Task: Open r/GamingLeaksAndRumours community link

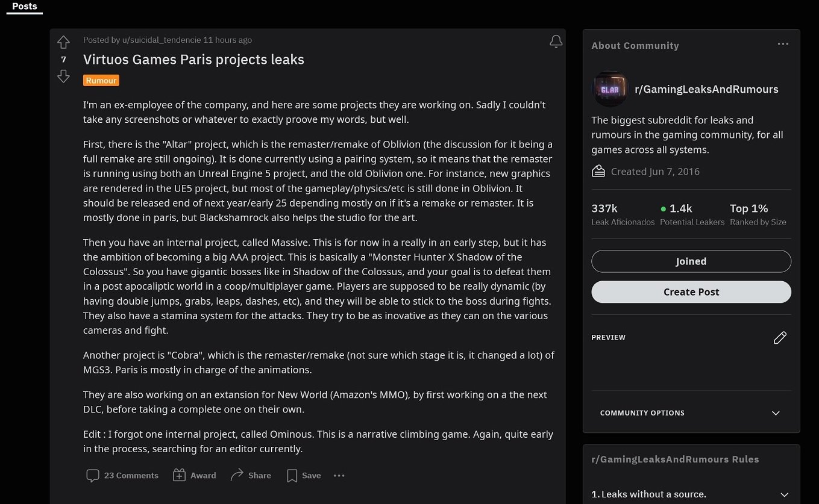Action: [x=706, y=89]
